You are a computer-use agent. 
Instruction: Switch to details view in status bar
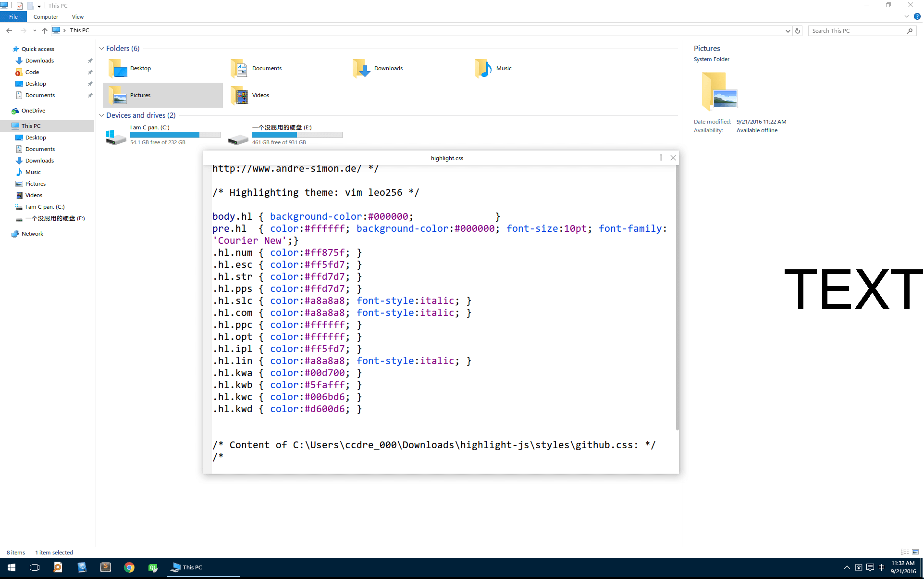coord(905,552)
